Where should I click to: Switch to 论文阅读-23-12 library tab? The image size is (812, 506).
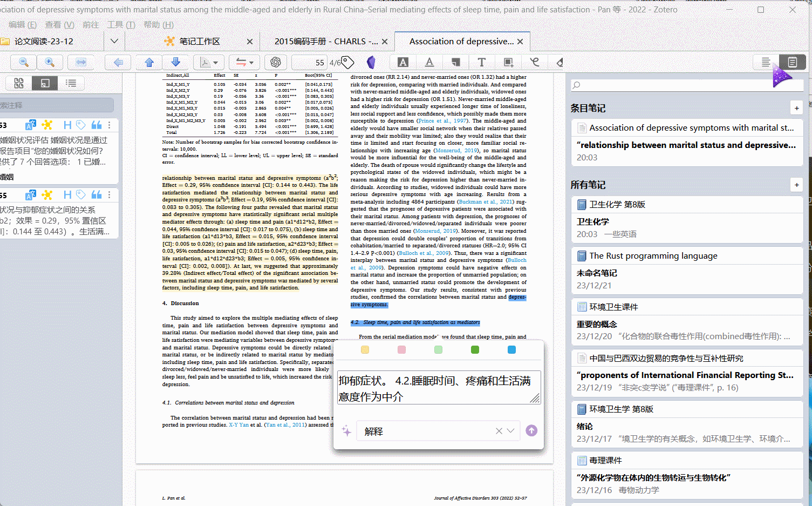[x=43, y=42]
